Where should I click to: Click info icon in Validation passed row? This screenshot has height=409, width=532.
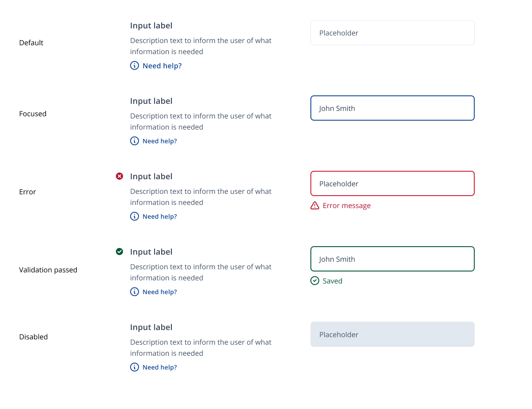pyautogui.click(x=135, y=292)
